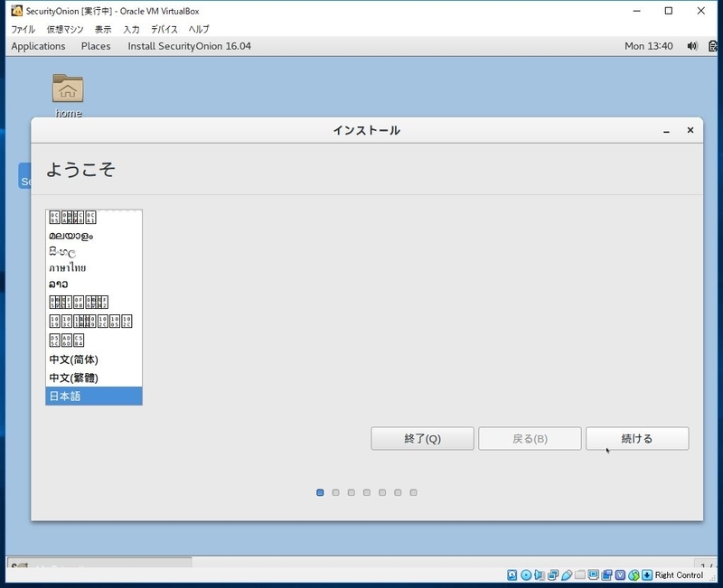
Task: Click the hard disk activity status icon
Action: point(512,575)
